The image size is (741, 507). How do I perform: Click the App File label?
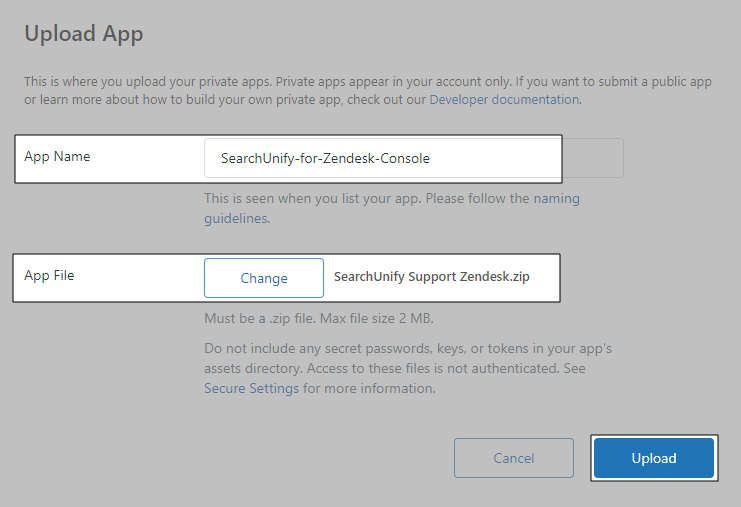click(x=49, y=275)
